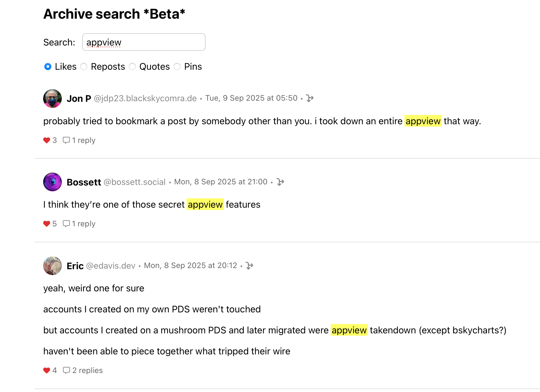Select the Likes radio button
This screenshot has width=540, height=392.
tap(48, 67)
